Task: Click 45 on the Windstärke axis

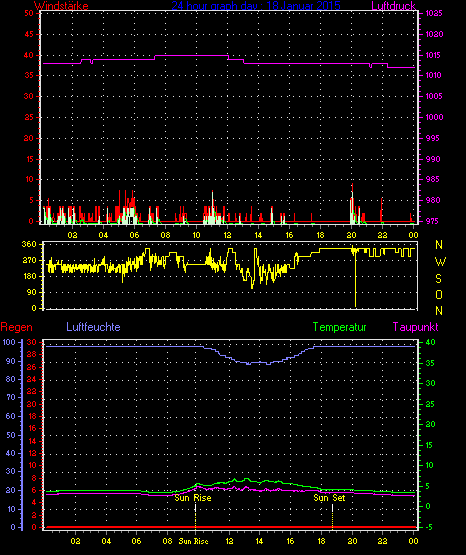Action: [x=29, y=34]
